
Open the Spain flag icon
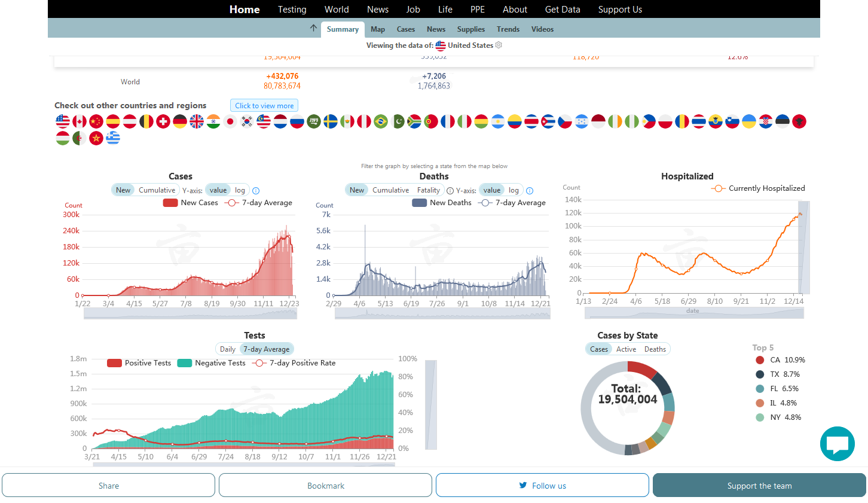point(113,121)
